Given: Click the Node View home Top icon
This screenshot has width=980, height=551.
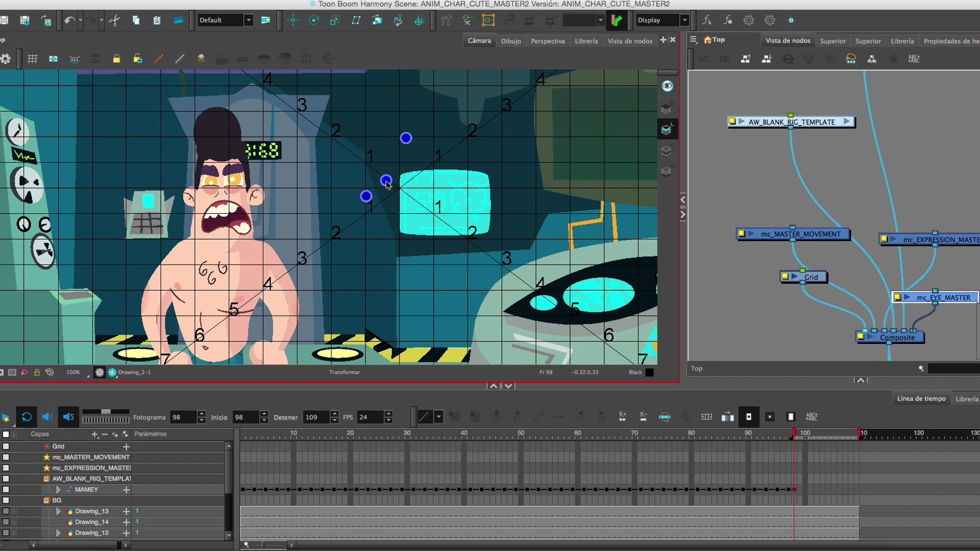Looking at the screenshot, I should [707, 40].
